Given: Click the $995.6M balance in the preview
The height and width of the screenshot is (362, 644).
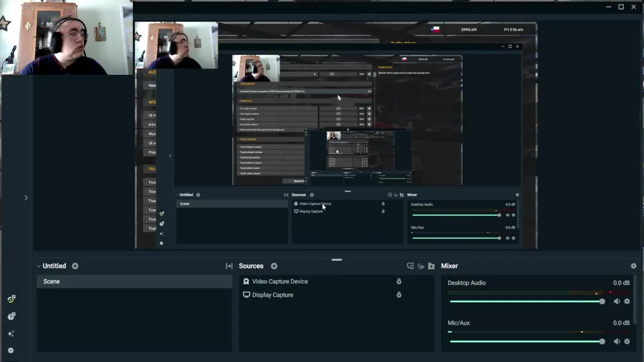Looking at the screenshot, I should [x=468, y=30].
